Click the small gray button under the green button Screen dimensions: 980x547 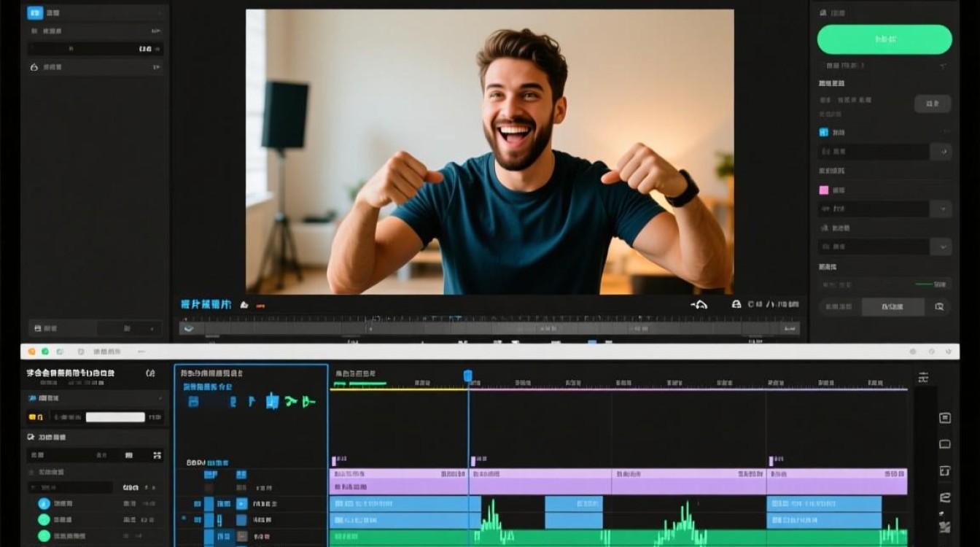933,104
